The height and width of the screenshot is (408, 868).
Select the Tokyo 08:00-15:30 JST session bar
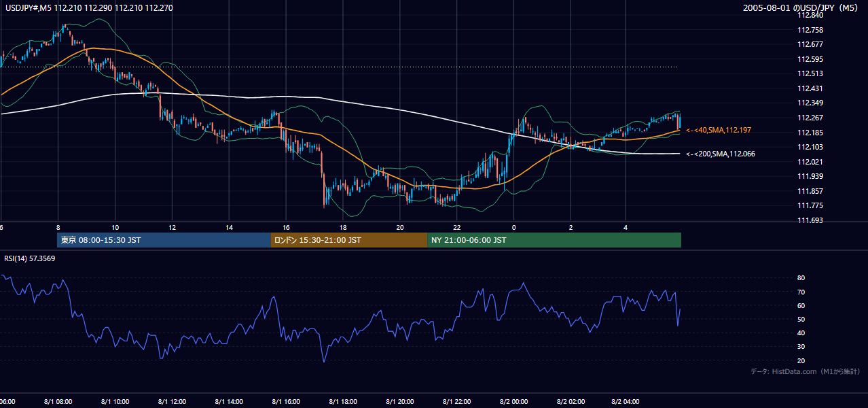click(x=164, y=240)
